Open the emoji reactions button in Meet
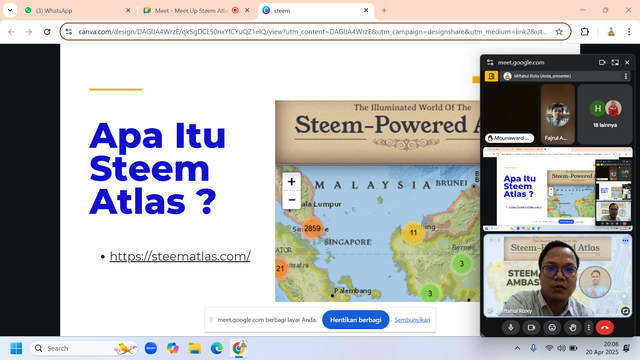 click(x=552, y=327)
